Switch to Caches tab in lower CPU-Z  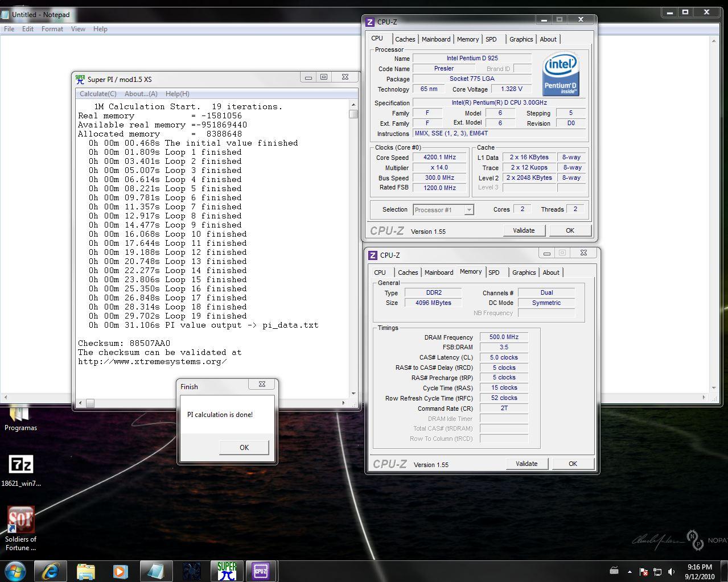[x=408, y=273]
